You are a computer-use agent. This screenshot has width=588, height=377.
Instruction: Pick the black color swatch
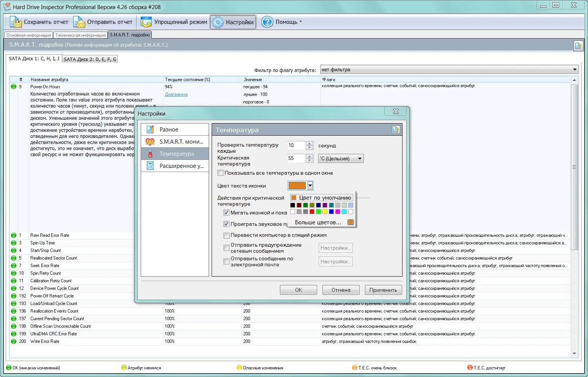[292, 205]
